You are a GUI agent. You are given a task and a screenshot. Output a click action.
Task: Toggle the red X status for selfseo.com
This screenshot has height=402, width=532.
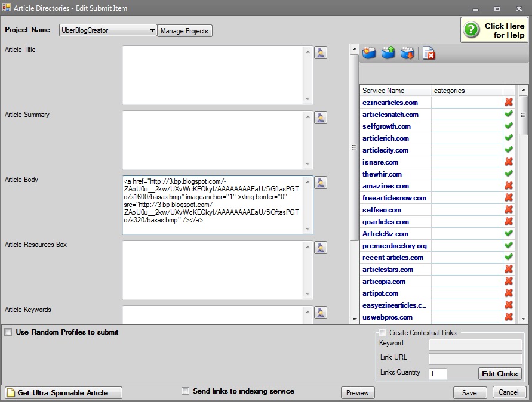(509, 209)
